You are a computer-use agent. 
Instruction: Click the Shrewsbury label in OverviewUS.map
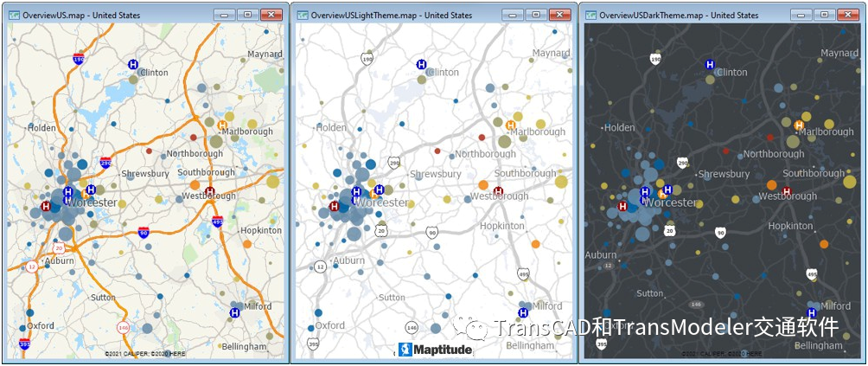click(147, 173)
